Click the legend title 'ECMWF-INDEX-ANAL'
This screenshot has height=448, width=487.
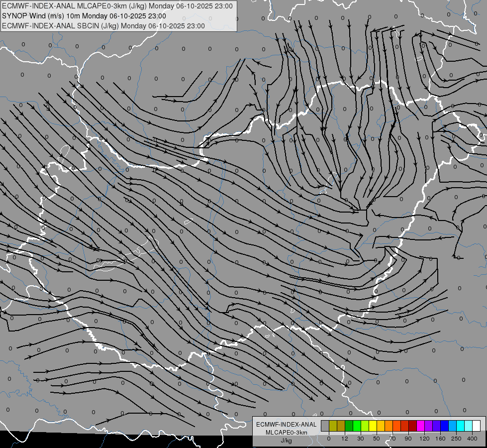287,425
